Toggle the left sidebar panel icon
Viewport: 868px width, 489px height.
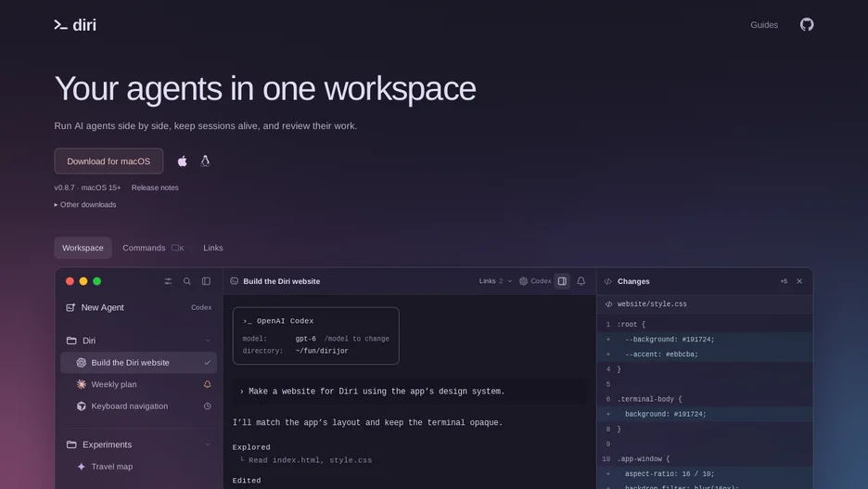[206, 281]
